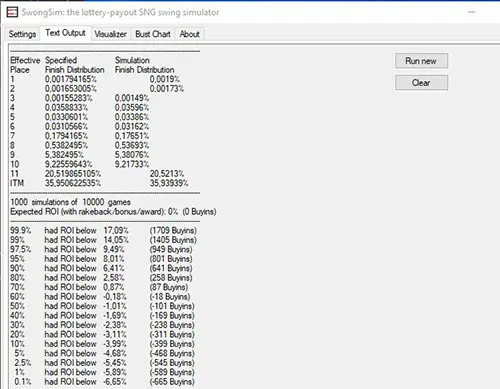Switch to the Bust Chart tab
The width and height of the screenshot is (500, 389).
tap(153, 34)
